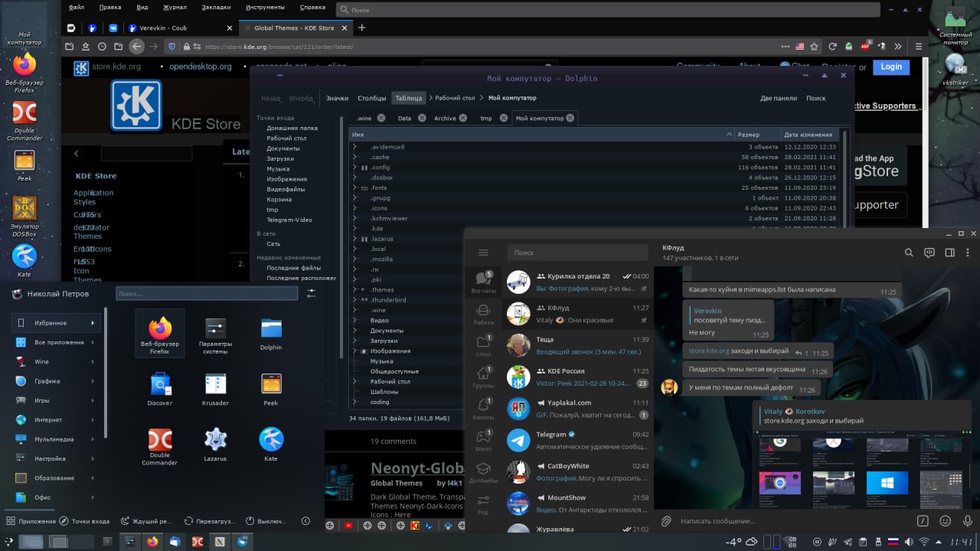Open Firefox Закладки menu

tap(214, 8)
